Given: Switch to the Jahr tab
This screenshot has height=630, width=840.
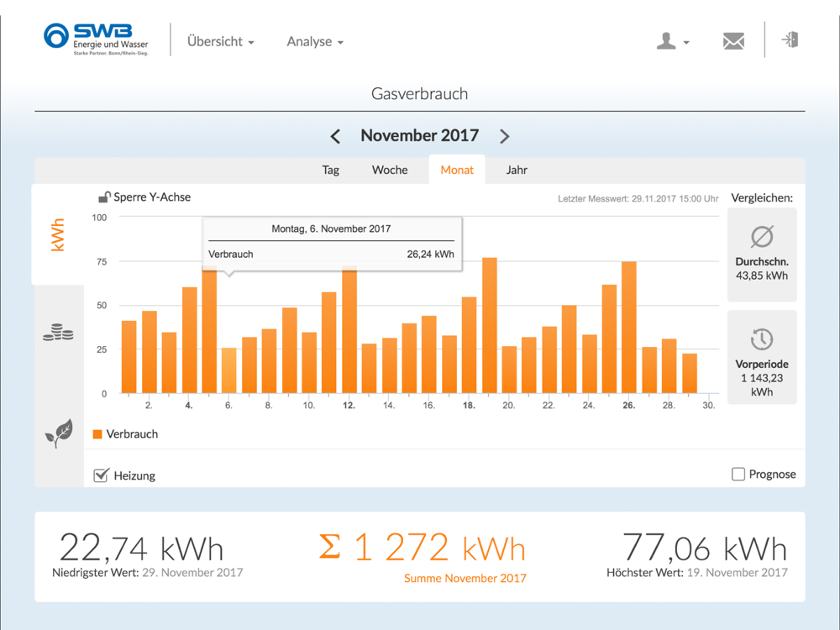Looking at the screenshot, I should pyautogui.click(x=517, y=170).
